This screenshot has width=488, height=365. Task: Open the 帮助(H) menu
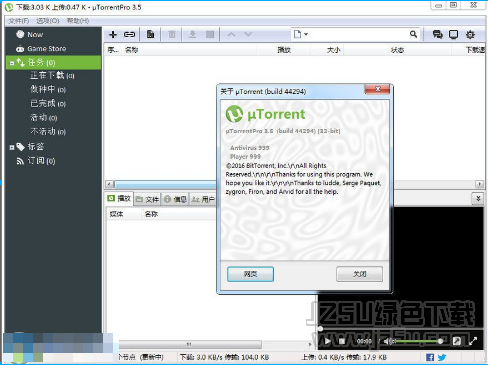[78, 21]
